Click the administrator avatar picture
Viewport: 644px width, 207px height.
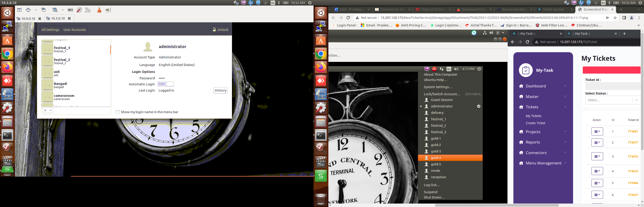148,47
